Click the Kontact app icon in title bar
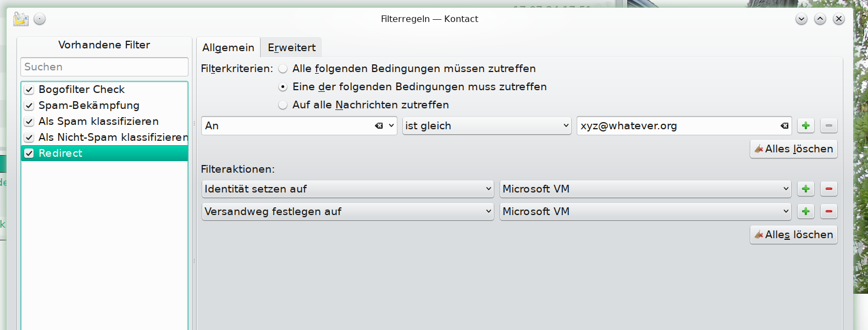Screen dimensions: 868x330 (x=21, y=19)
